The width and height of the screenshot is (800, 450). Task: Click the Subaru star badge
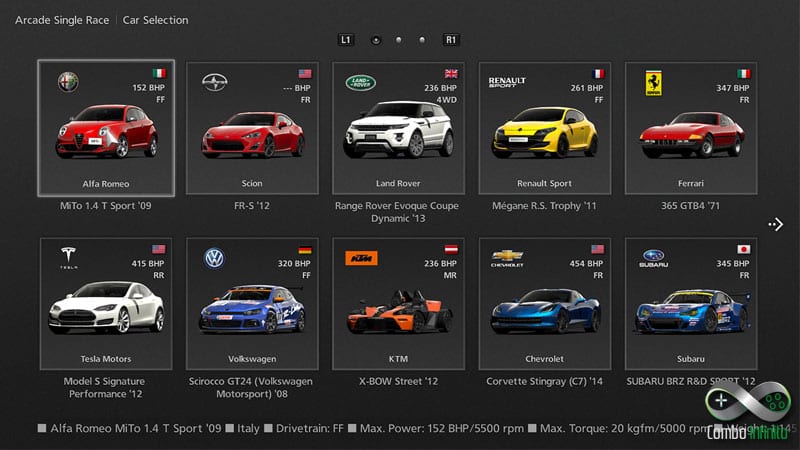pos(654,258)
